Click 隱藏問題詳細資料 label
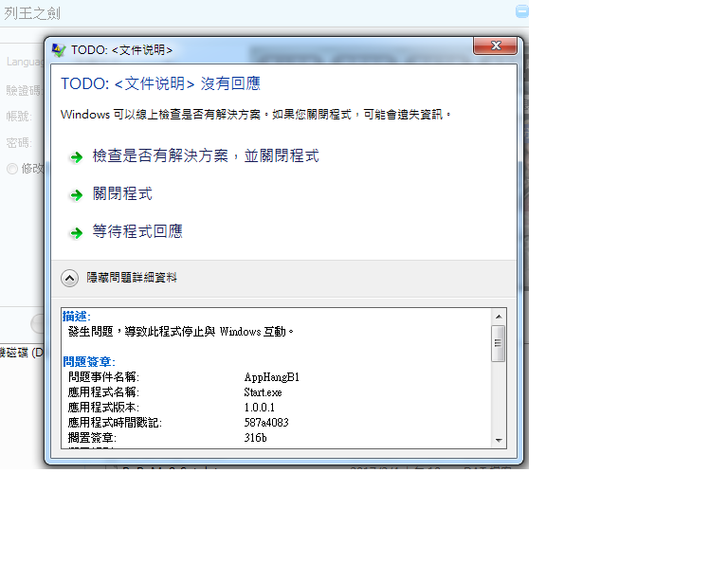Viewport: 728px width, 582px height. pos(132,278)
